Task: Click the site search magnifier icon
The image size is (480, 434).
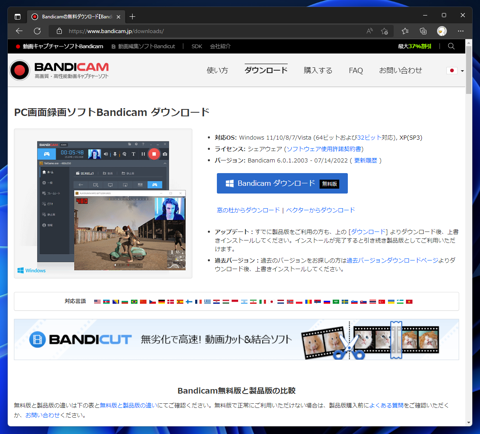Action: click(x=451, y=46)
